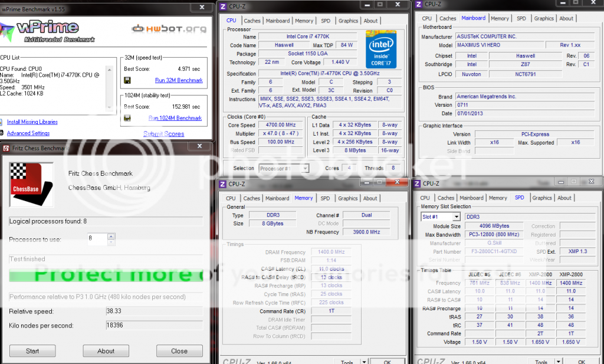Run the 32M benchmark via its link
This screenshot has height=364, width=604.
coord(179,80)
